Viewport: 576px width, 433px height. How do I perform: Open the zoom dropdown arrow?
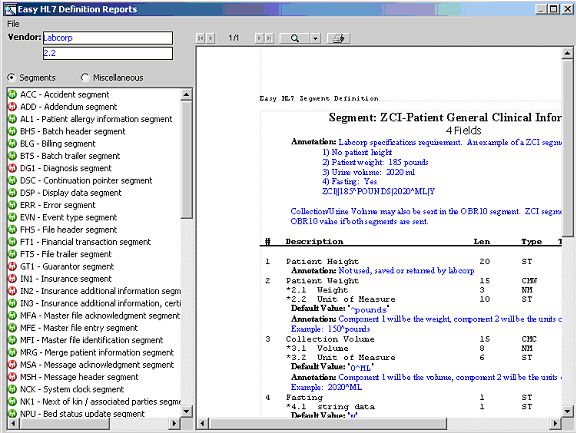315,38
